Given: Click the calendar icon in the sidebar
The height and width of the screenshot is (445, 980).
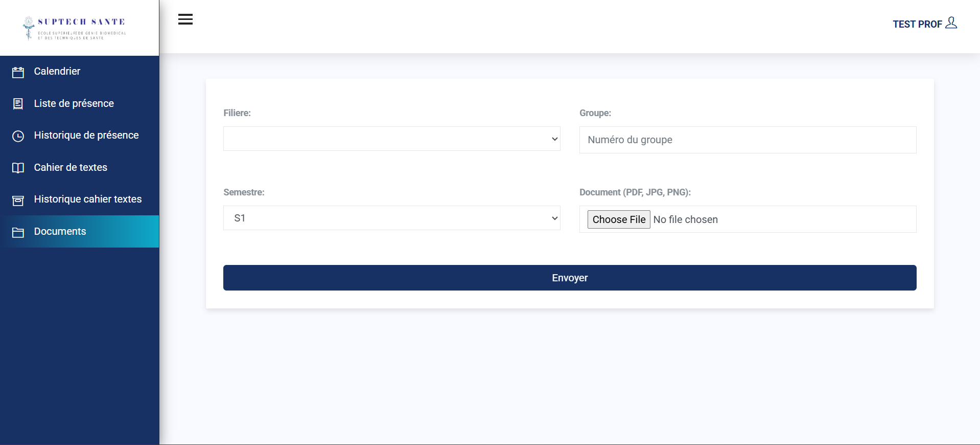Looking at the screenshot, I should click(x=18, y=72).
